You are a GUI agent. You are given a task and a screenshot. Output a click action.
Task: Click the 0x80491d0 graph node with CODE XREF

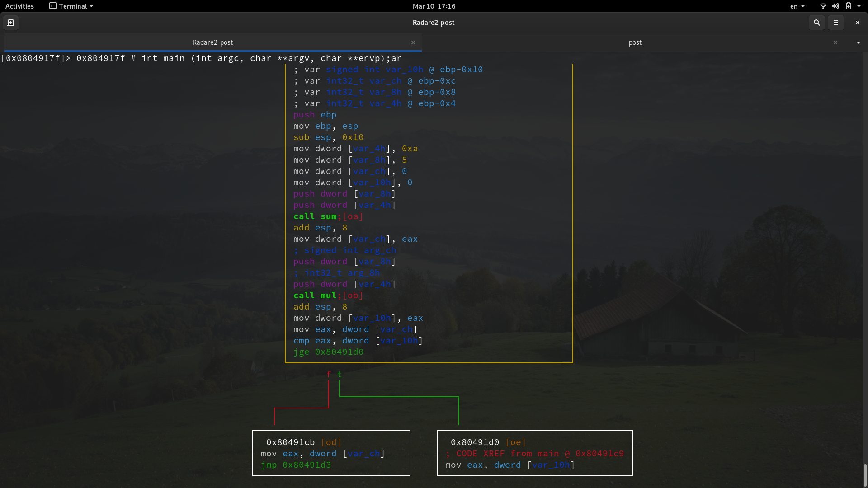(x=534, y=453)
